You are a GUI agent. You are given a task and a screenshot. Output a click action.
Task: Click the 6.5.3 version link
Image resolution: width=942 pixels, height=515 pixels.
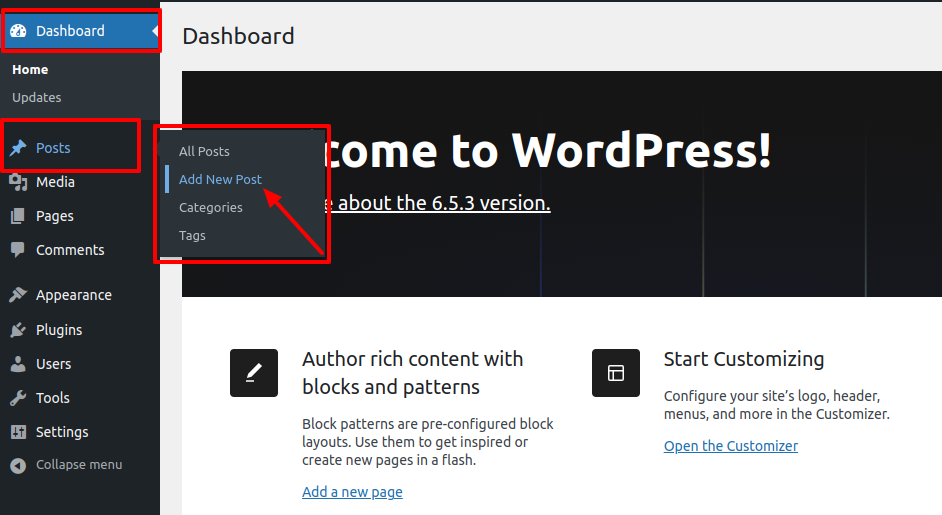pos(440,203)
